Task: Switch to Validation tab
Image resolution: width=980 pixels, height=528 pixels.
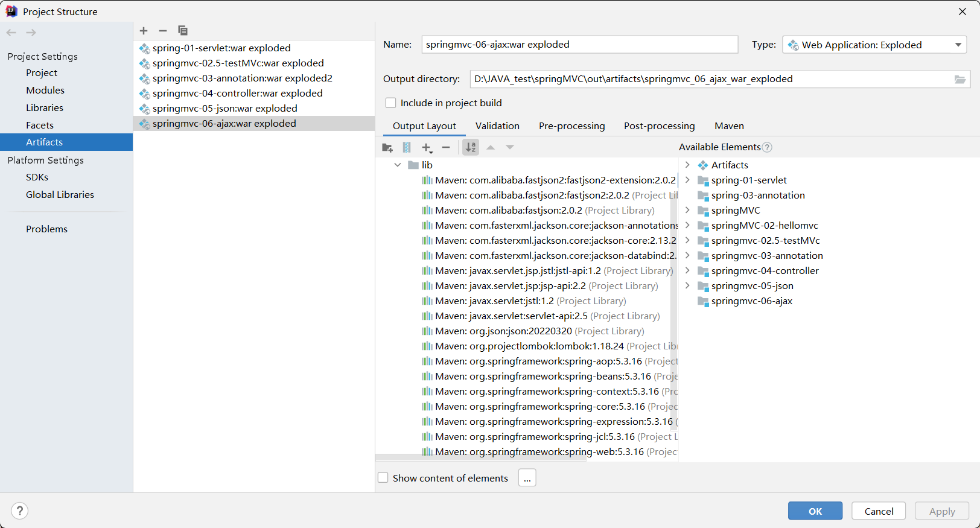Action: [497, 126]
